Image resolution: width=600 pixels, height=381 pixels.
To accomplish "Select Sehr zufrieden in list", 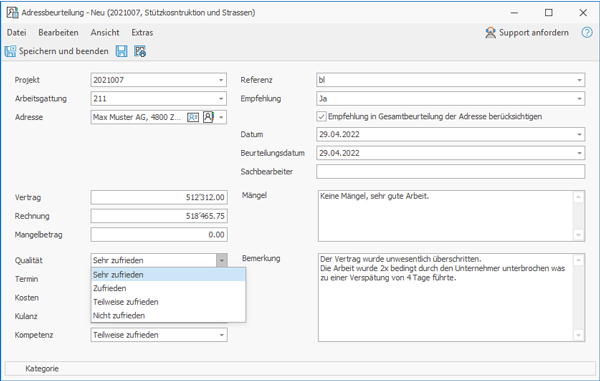I will pos(168,275).
